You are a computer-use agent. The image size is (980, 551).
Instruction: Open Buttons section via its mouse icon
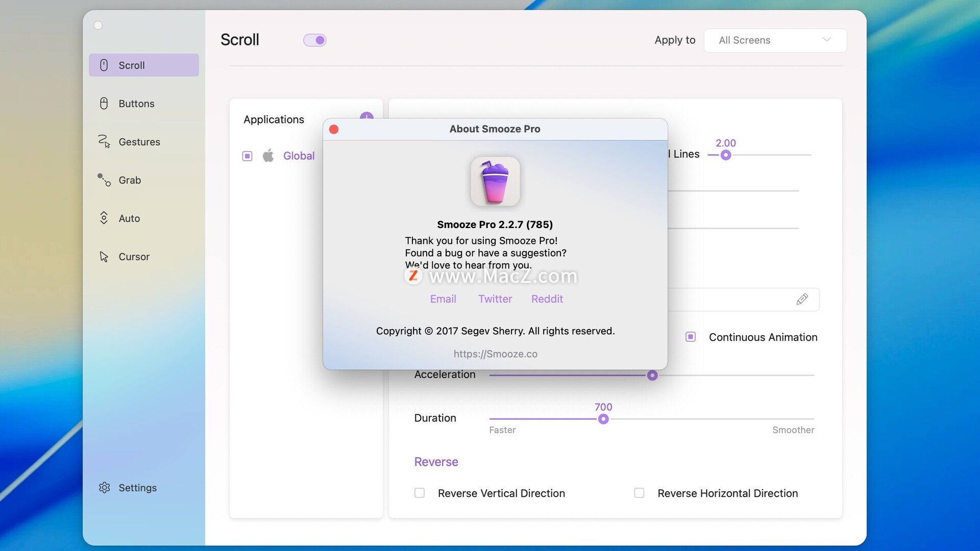(104, 104)
